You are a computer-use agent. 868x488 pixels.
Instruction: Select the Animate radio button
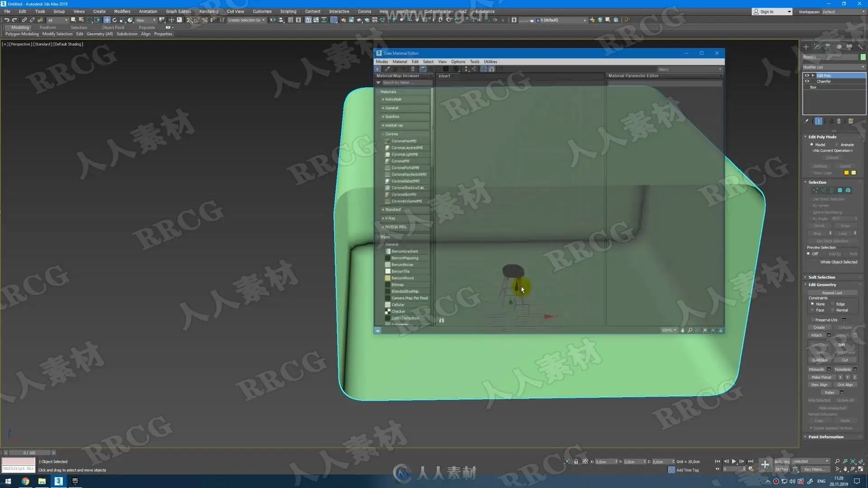point(837,145)
